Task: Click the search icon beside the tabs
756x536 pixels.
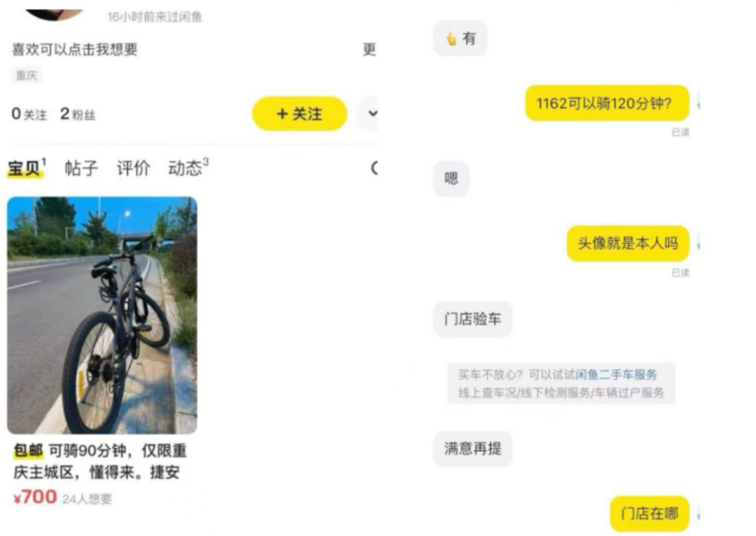Action: pyautogui.click(x=374, y=168)
